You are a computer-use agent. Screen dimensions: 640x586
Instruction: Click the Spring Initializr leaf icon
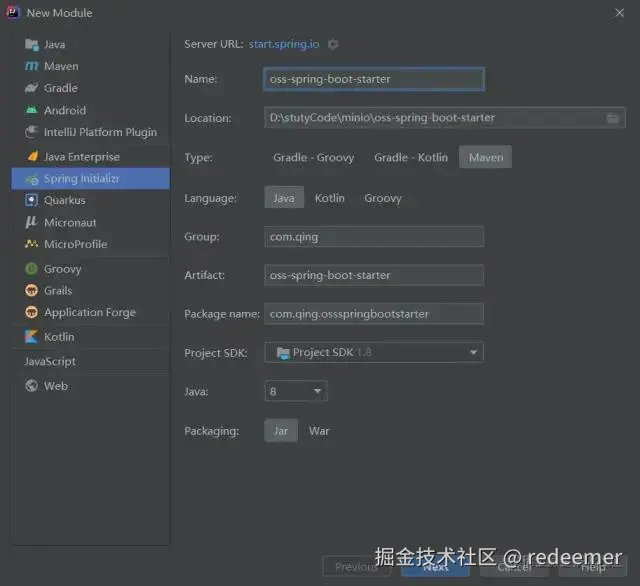tap(32, 179)
